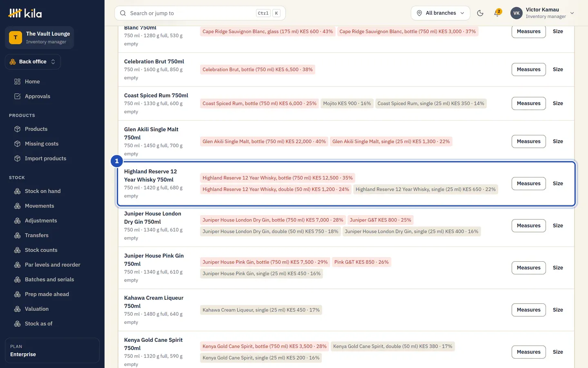
Task: Open Batches and serials page
Action: tap(49, 279)
